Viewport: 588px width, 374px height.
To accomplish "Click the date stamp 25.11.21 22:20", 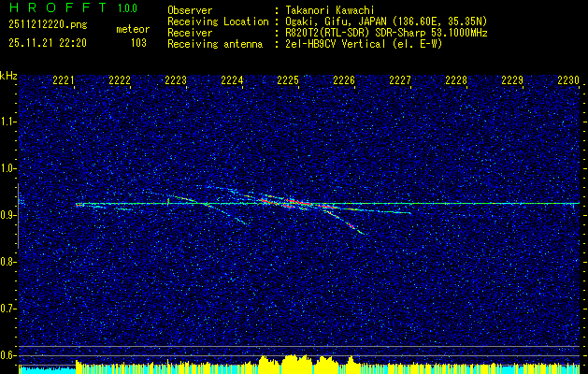I will (x=48, y=43).
